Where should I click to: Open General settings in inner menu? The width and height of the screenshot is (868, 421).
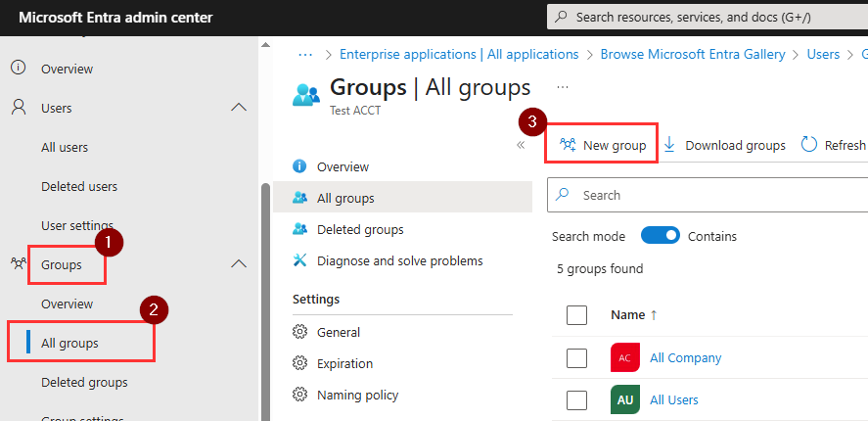pos(339,332)
